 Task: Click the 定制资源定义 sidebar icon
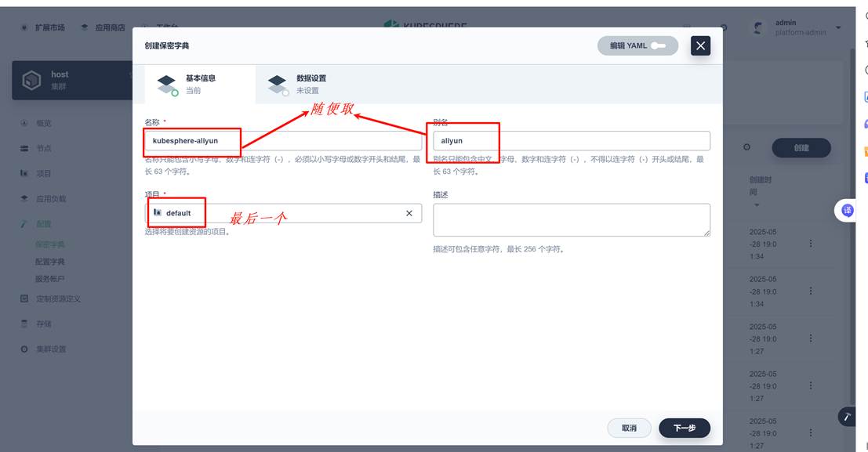pos(24,298)
